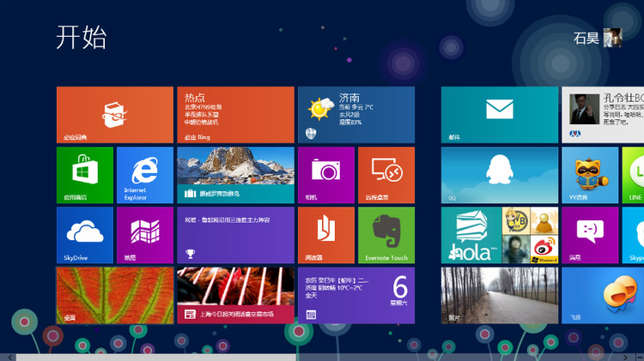Open the 石昊 user account menu
The width and height of the screenshot is (644, 361).
coord(598,38)
